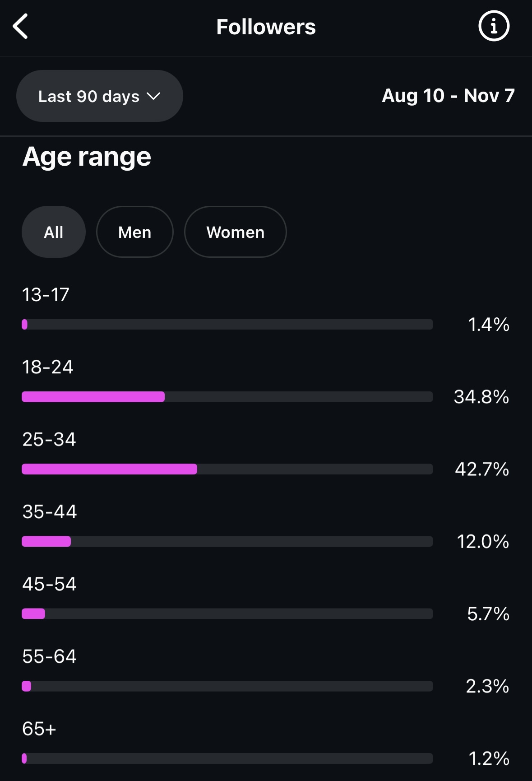
Task: Click the chevron beside Last 90 days
Action: click(x=154, y=96)
